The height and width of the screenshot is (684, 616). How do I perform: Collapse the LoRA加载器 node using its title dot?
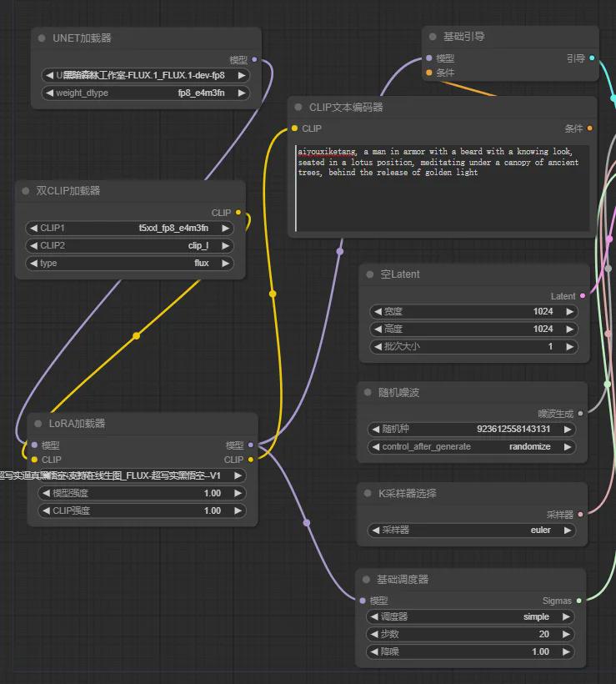tap(38, 424)
